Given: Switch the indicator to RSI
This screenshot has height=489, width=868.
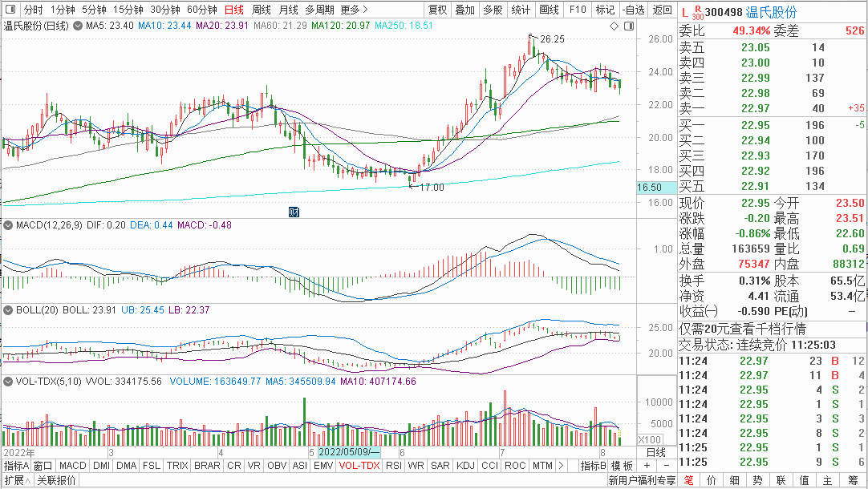Looking at the screenshot, I should 394,466.
